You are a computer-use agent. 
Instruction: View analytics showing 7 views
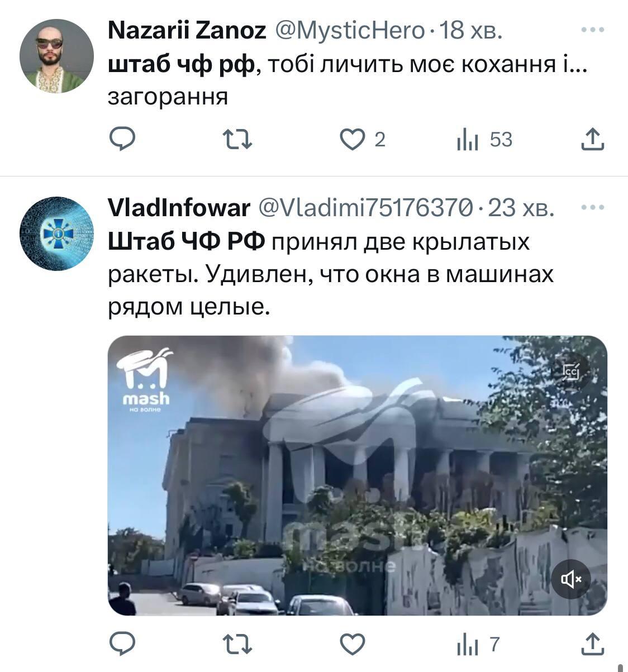pyautogui.click(x=478, y=645)
